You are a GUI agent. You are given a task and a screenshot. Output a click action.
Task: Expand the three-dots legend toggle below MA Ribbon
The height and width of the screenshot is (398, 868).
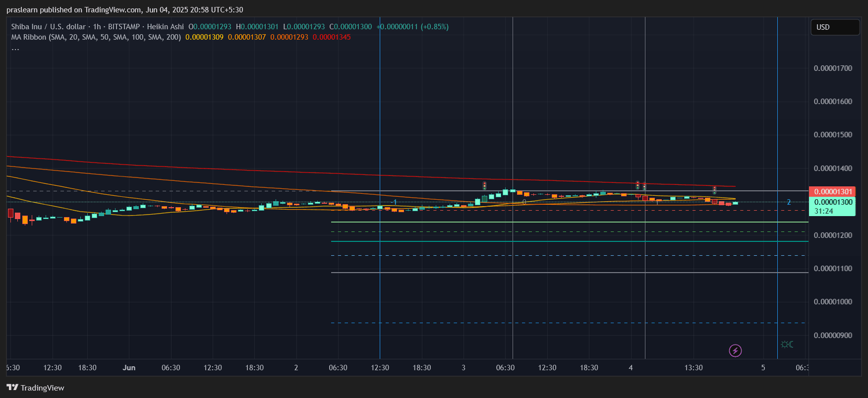[15, 49]
